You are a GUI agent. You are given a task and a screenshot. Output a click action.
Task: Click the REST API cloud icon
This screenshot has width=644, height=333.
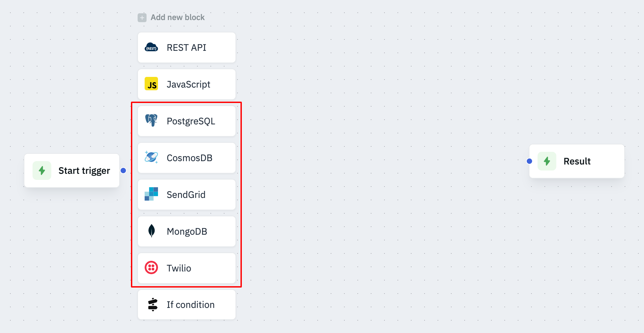[x=151, y=47]
